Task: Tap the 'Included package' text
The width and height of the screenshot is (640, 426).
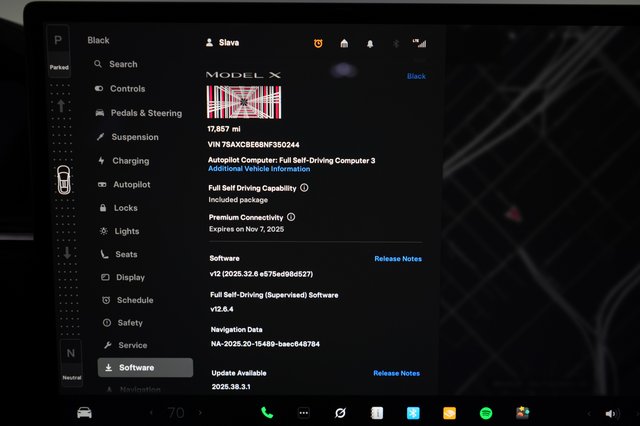Action: click(x=238, y=200)
